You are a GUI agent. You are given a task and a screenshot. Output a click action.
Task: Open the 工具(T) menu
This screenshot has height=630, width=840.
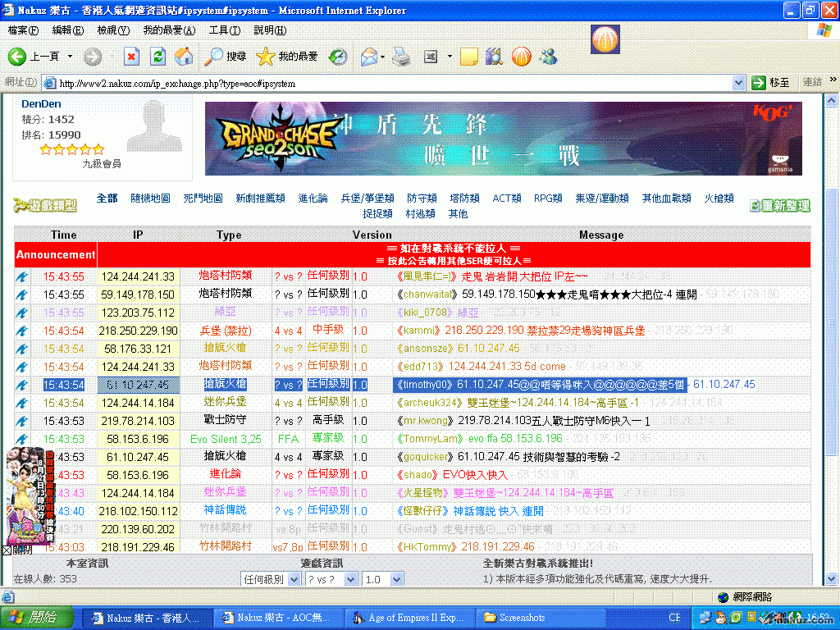225,30
